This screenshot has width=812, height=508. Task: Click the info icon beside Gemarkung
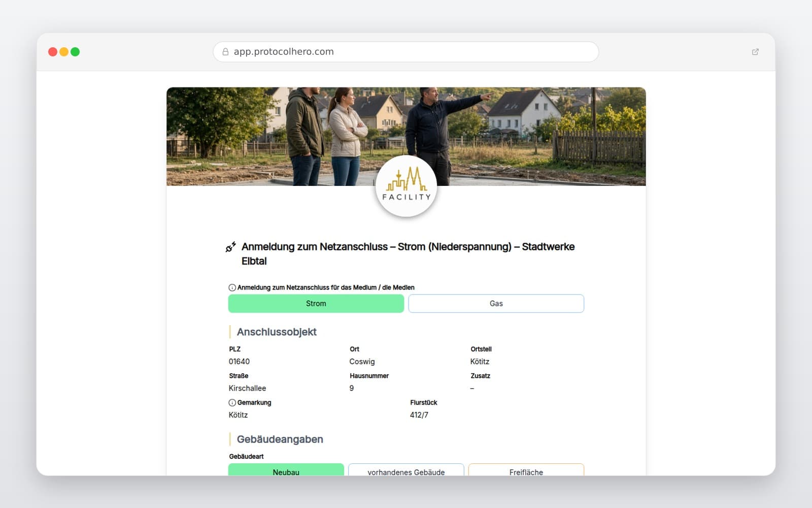point(232,403)
